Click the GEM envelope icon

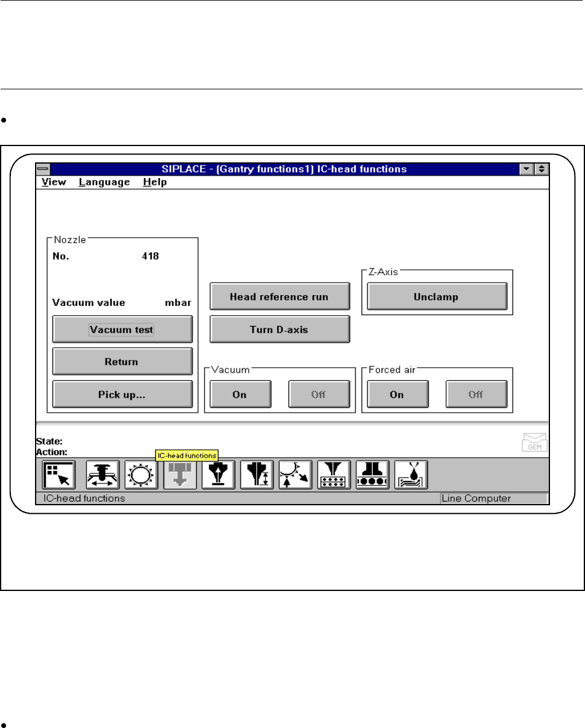pos(534,442)
